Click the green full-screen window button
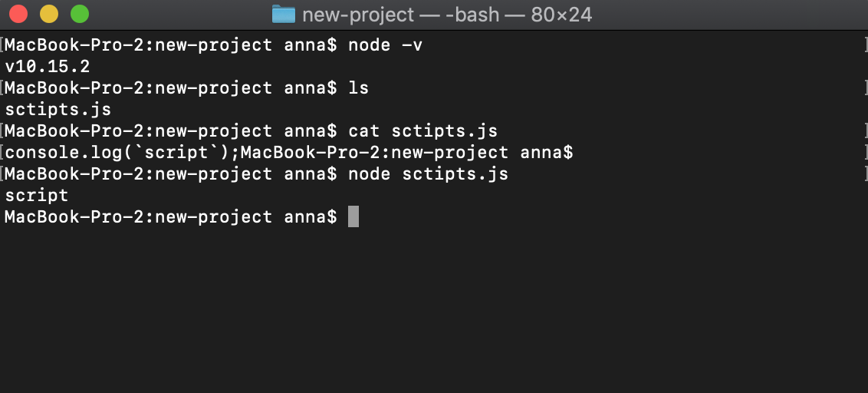The image size is (868, 393). [80, 14]
